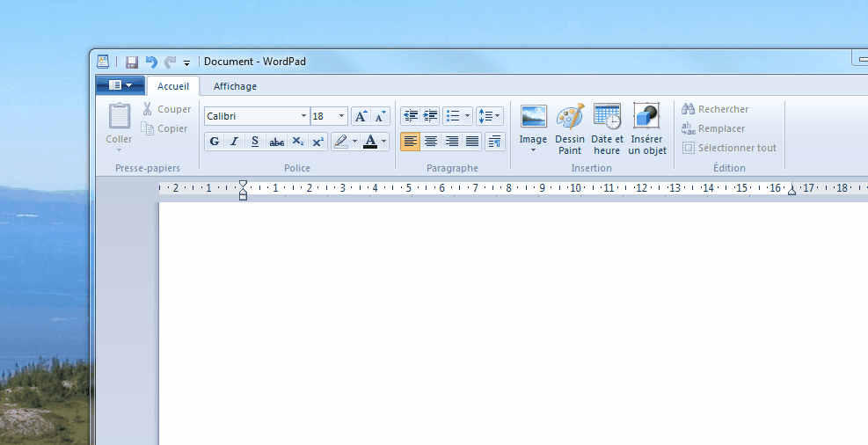The height and width of the screenshot is (445, 868).
Task: Toggle strikethrough abc formatting
Action: tap(277, 142)
